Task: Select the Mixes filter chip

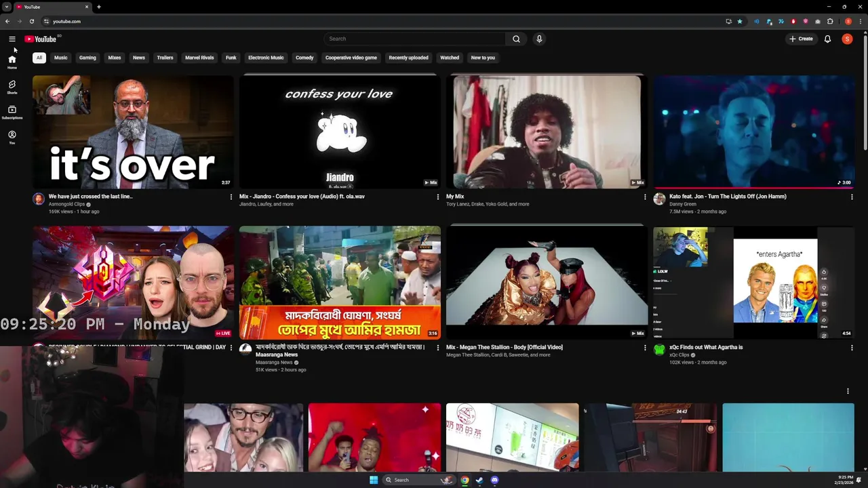Action: 115,58
